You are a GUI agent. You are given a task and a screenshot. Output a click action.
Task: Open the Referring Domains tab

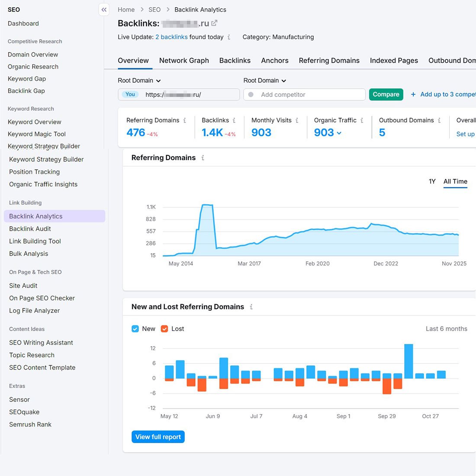click(329, 61)
